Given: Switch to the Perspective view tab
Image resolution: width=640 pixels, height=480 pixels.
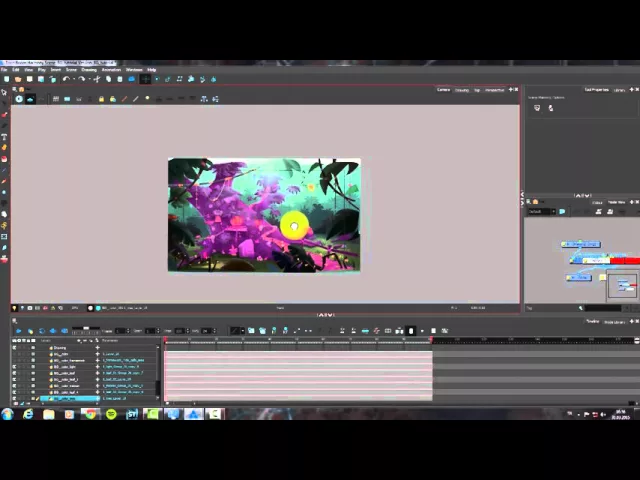Looking at the screenshot, I should pos(494,90).
